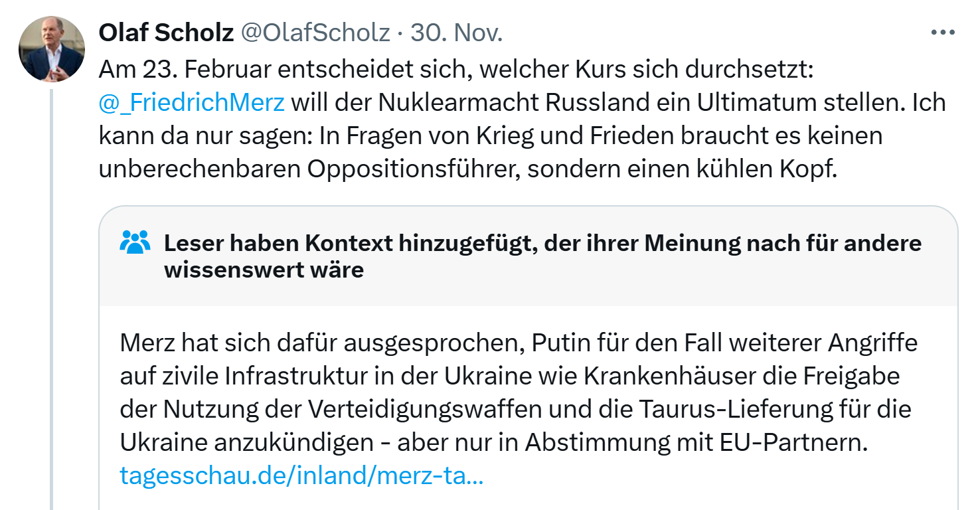Click Olaf Scholz's profile avatar photo
This screenshot has width=980, height=510.
51,48
